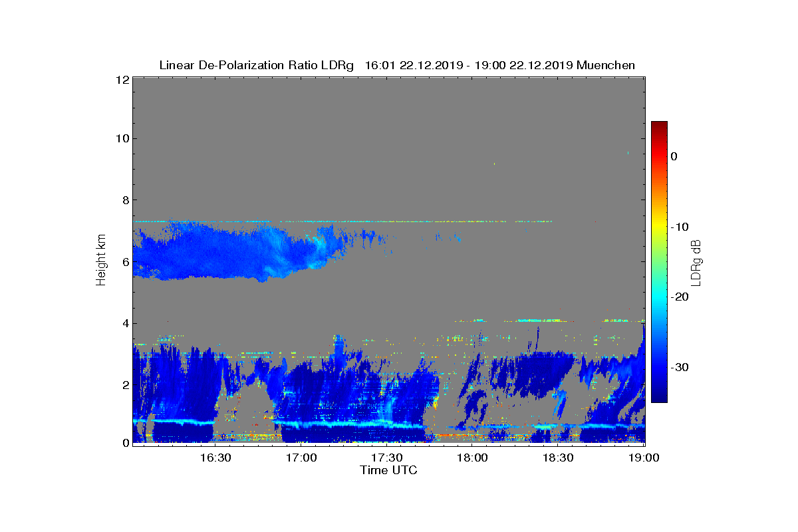Click the height tick label 6

tap(124, 262)
